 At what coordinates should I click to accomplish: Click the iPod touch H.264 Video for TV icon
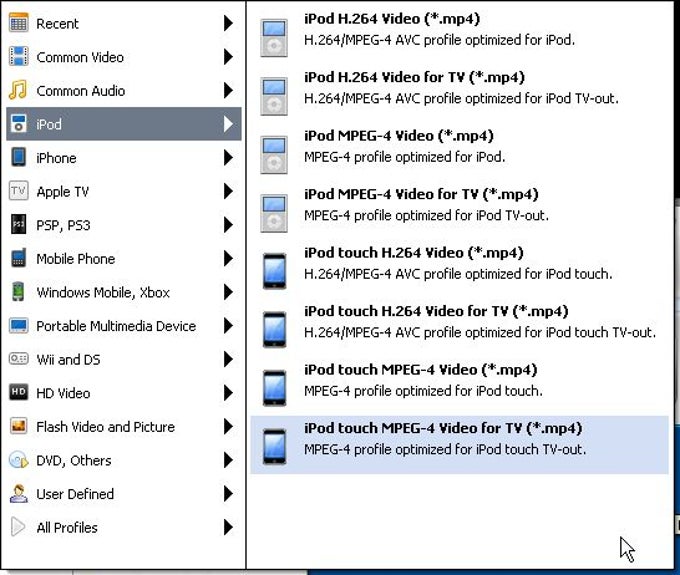275,330
